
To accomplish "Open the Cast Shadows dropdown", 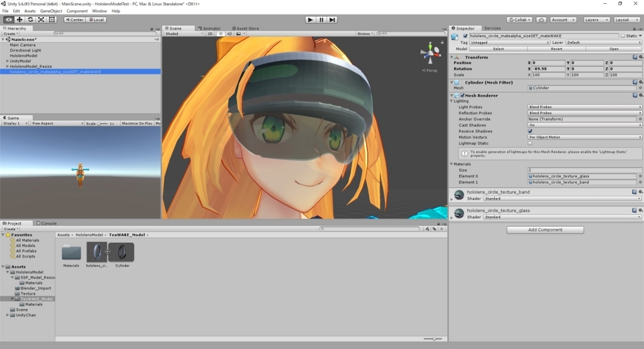I will [584, 125].
